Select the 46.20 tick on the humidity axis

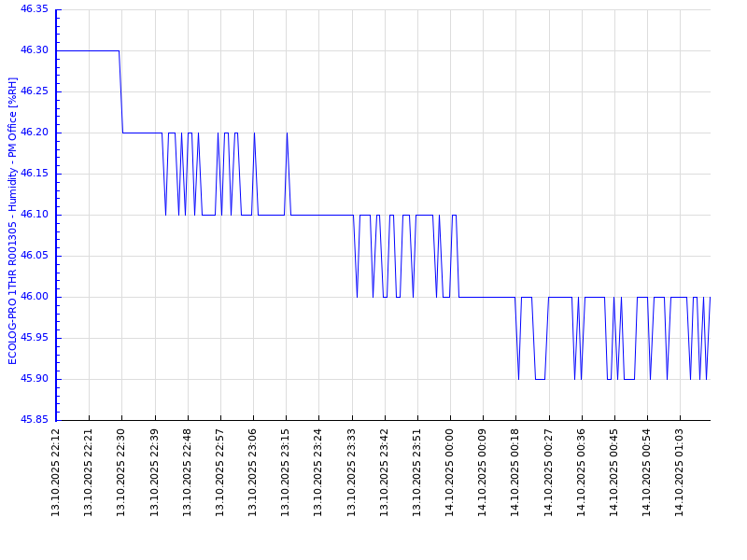pyautogui.click(x=34, y=133)
